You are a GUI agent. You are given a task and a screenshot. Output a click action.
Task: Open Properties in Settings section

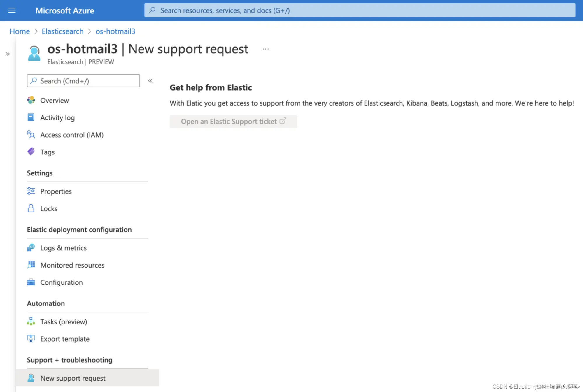click(56, 191)
